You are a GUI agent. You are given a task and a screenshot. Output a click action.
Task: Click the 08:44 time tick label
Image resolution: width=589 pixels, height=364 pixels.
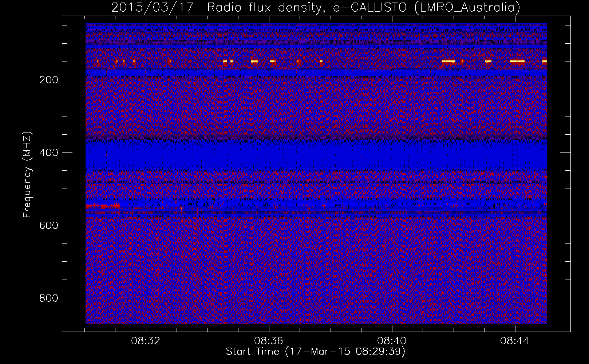click(x=515, y=341)
